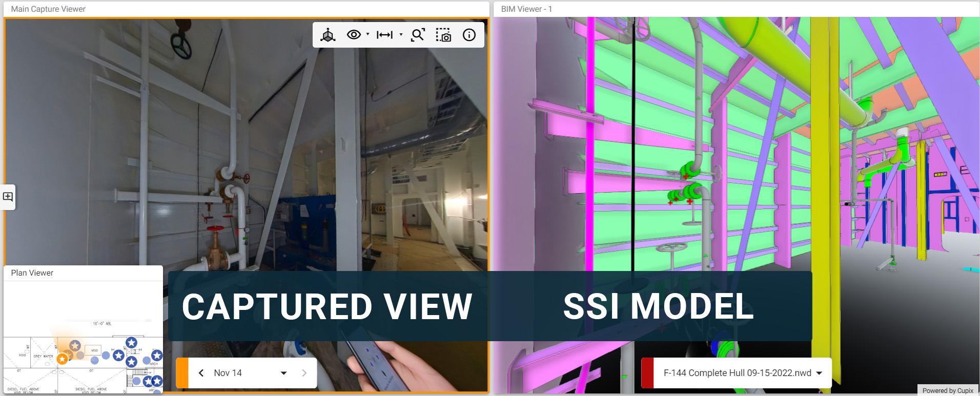The height and width of the screenshot is (396, 980).
Task: Click the orange swatch beside Nov 14
Action: click(x=182, y=373)
